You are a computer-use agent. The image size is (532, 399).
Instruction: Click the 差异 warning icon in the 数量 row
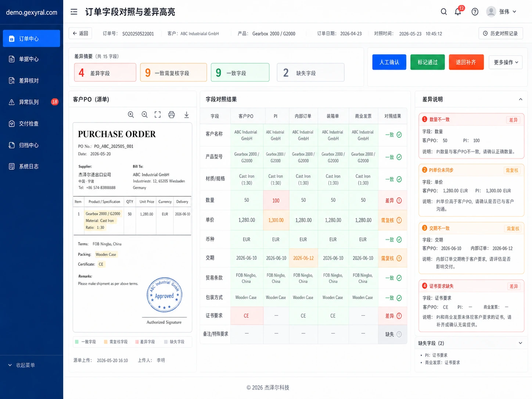[399, 201]
